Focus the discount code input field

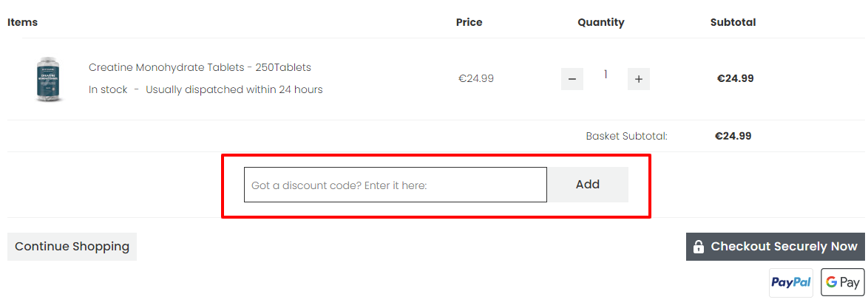pos(396,185)
